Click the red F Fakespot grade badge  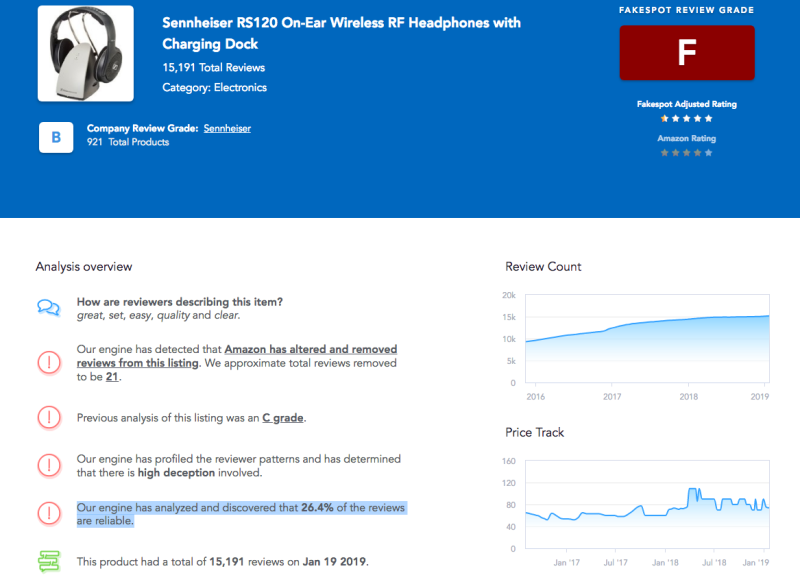(686, 53)
